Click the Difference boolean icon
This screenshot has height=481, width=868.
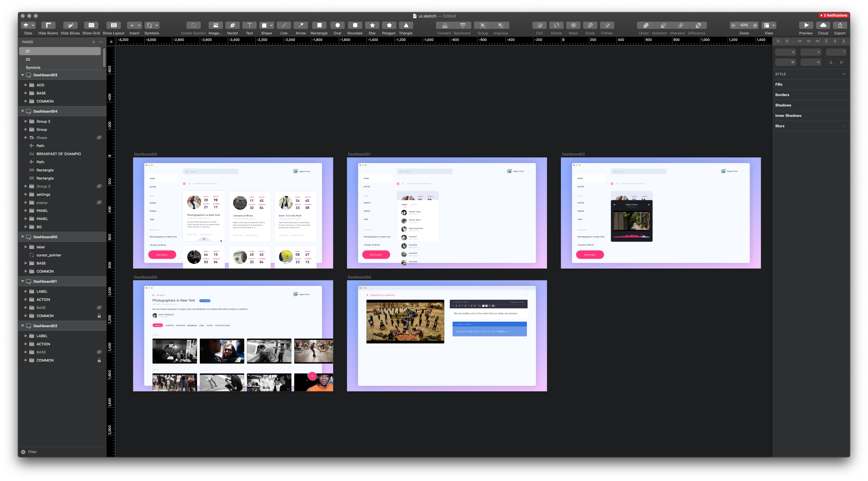pyautogui.click(x=698, y=25)
